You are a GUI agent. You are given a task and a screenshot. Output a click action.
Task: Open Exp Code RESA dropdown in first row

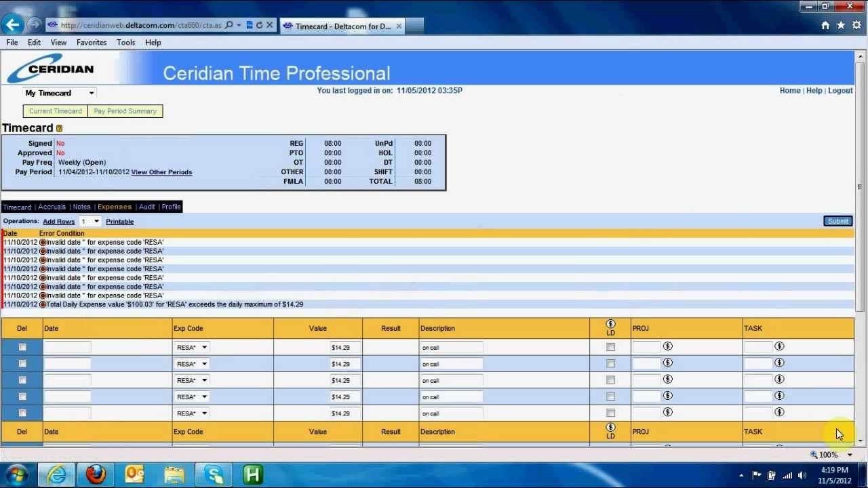[191, 347]
